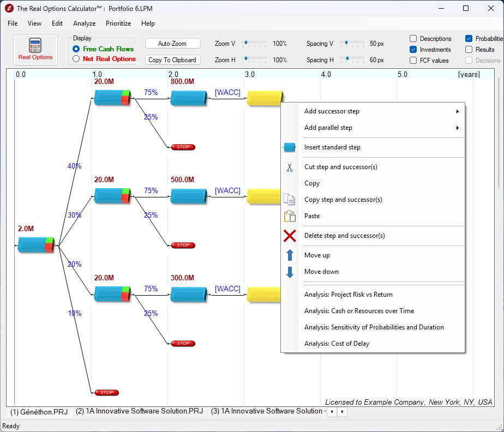Disable the Investments checkbox
The height and width of the screenshot is (432, 504).
click(x=413, y=49)
